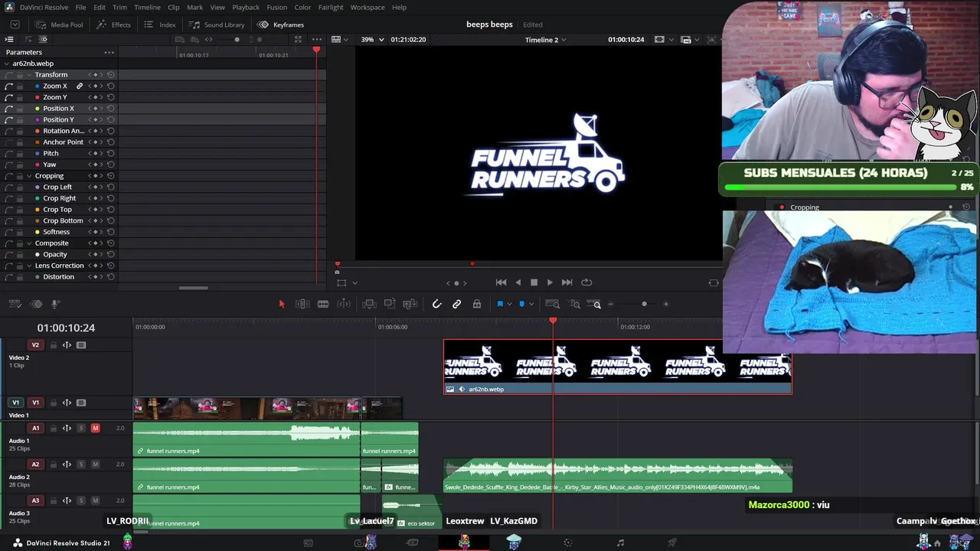Screen dimensions: 980x551
Task: Select the arrow Selection Mode tool
Action: (282, 305)
